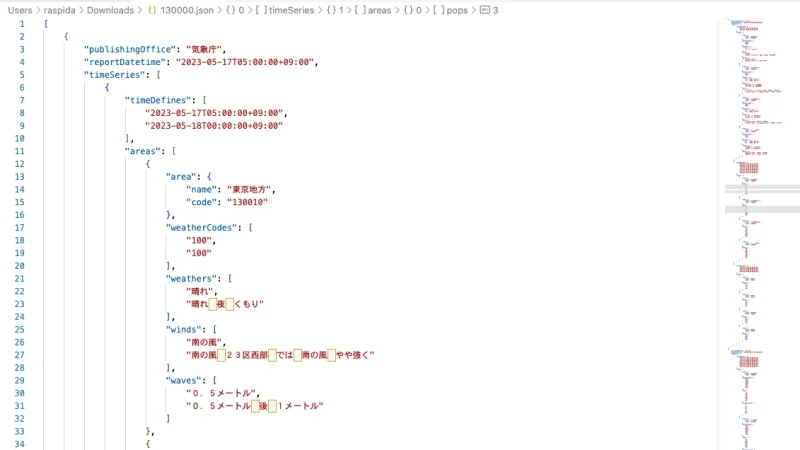The width and height of the screenshot is (800, 450).
Task: Click the "winds" key
Action: (184, 330)
